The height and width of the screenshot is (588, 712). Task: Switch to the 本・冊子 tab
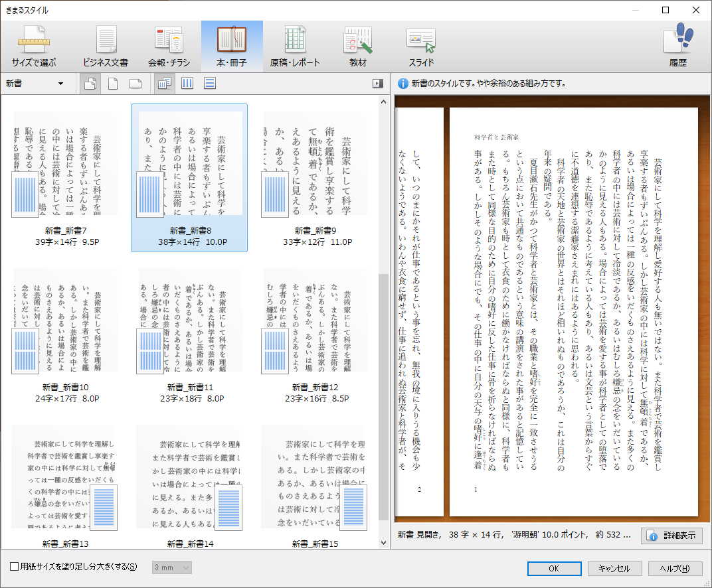pyautogui.click(x=231, y=44)
